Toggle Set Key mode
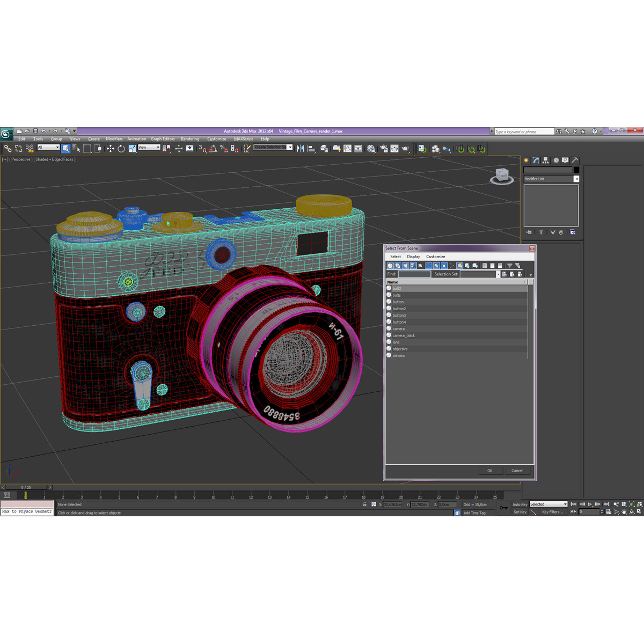The image size is (644, 644). click(519, 512)
